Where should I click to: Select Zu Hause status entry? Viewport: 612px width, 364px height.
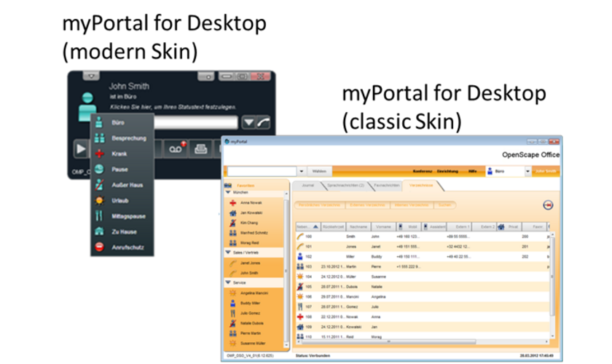(x=122, y=232)
